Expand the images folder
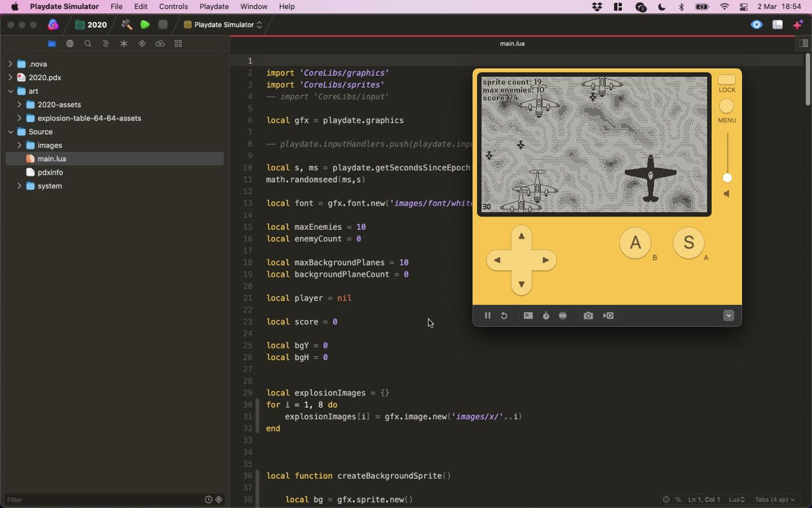 point(19,145)
